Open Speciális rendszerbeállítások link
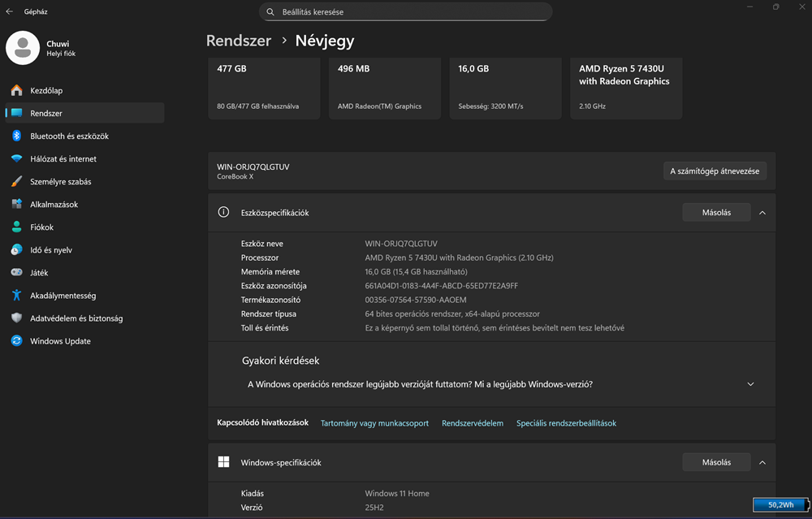 [x=566, y=423]
